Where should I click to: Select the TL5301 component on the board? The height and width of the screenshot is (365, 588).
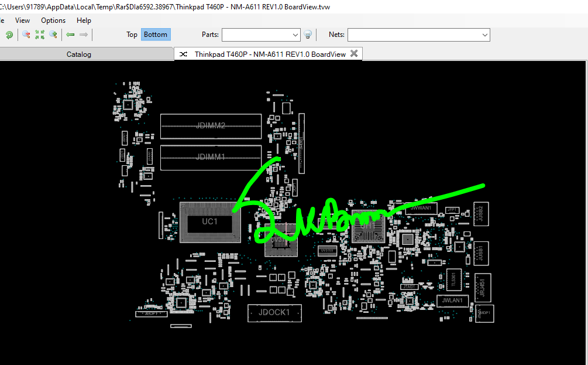[x=454, y=280]
